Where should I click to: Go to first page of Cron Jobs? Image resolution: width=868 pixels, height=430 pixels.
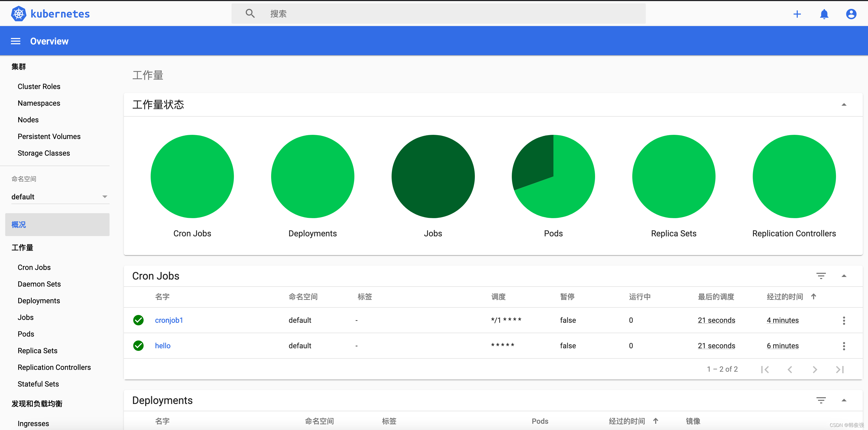(765, 370)
